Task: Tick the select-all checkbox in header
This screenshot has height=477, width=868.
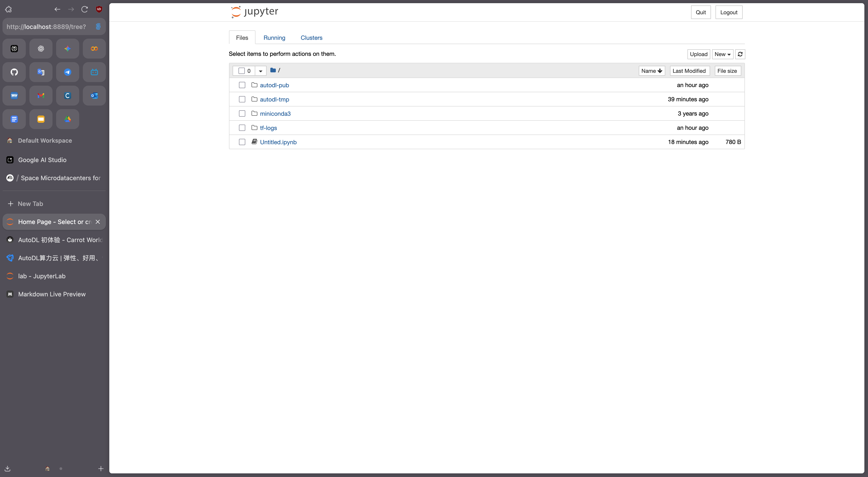Action: click(x=241, y=71)
